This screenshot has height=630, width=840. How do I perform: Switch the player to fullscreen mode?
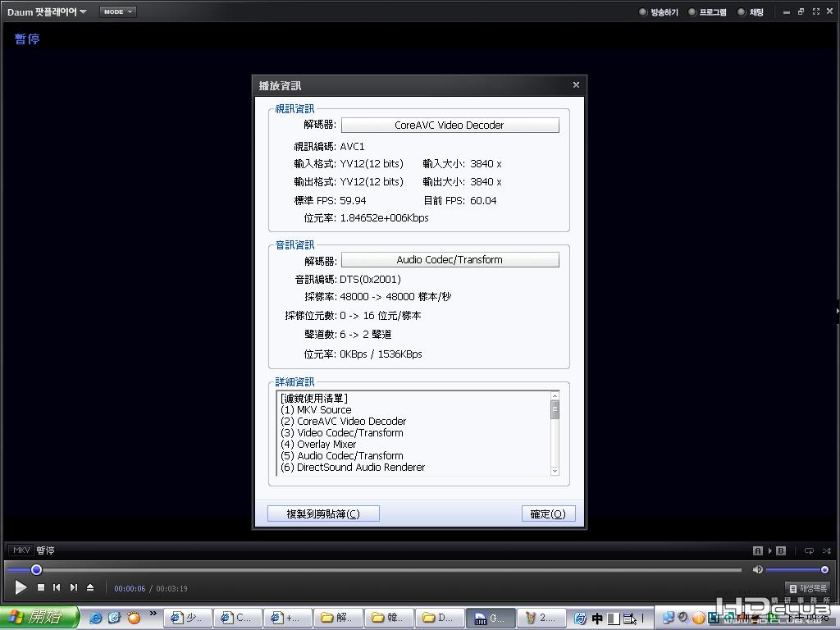pyautogui.click(x=816, y=11)
